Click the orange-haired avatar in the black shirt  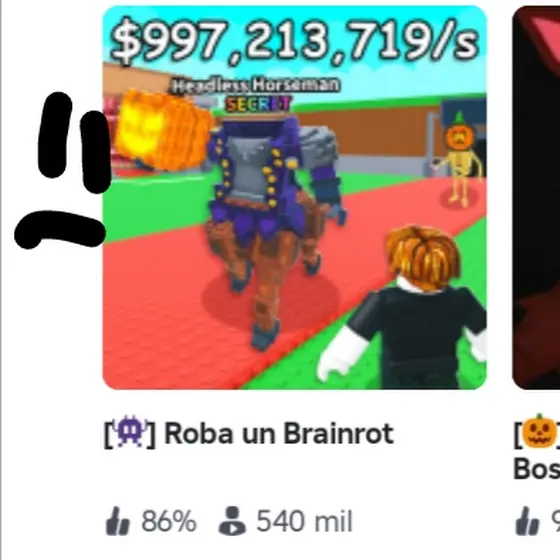click(x=407, y=308)
